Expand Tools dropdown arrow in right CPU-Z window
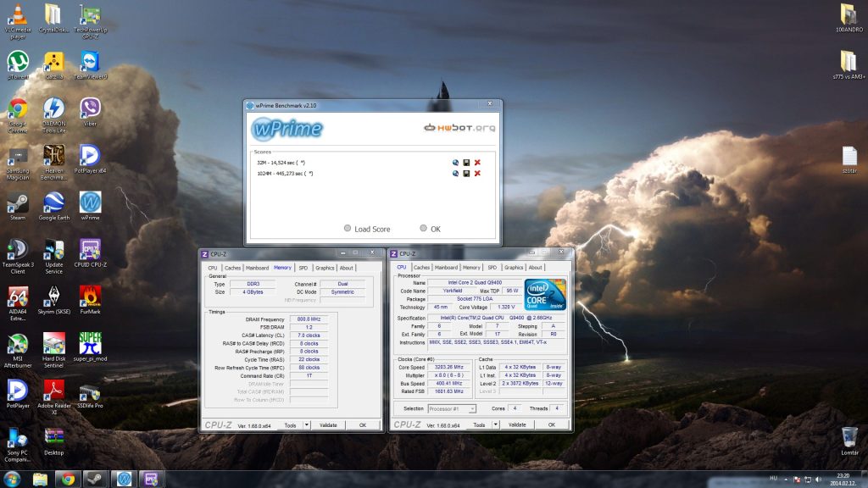Screen dimensions: 868x488 pyautogui.click(x=495, y=425)
